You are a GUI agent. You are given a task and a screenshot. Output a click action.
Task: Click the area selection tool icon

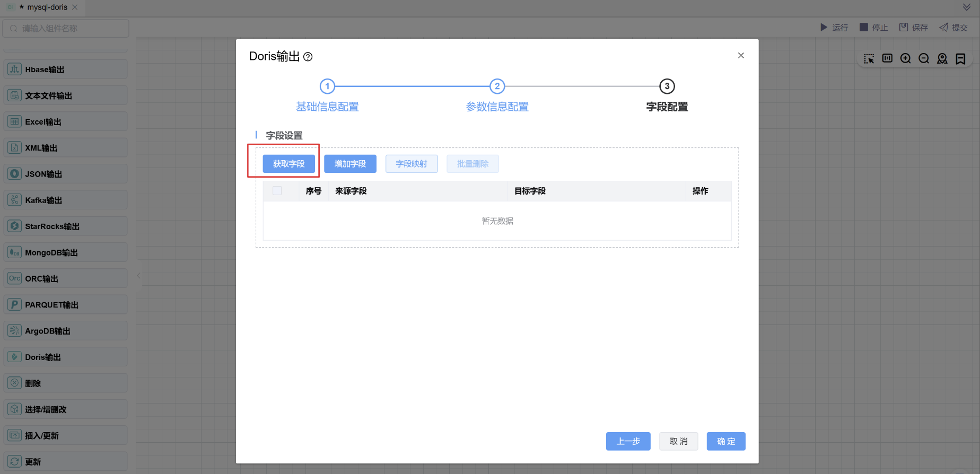pyautogui.click(x=869, y=59)
